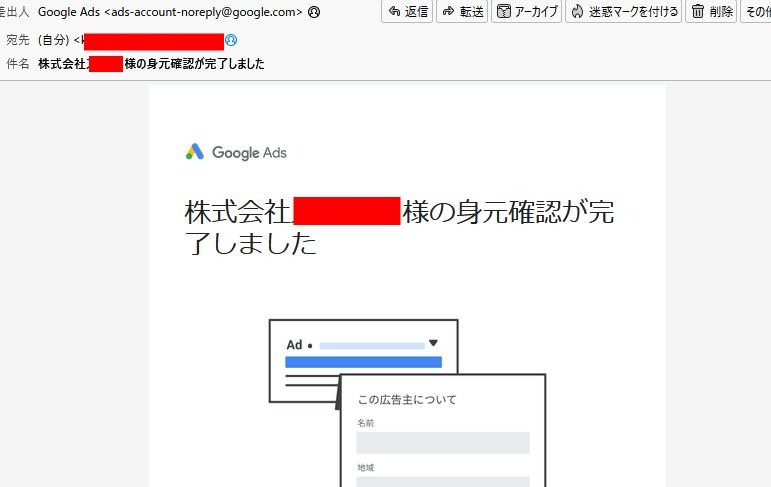Click the sender name Google Ads
The height and width of the screenshot is (487, 771).
tap(69, 12)
